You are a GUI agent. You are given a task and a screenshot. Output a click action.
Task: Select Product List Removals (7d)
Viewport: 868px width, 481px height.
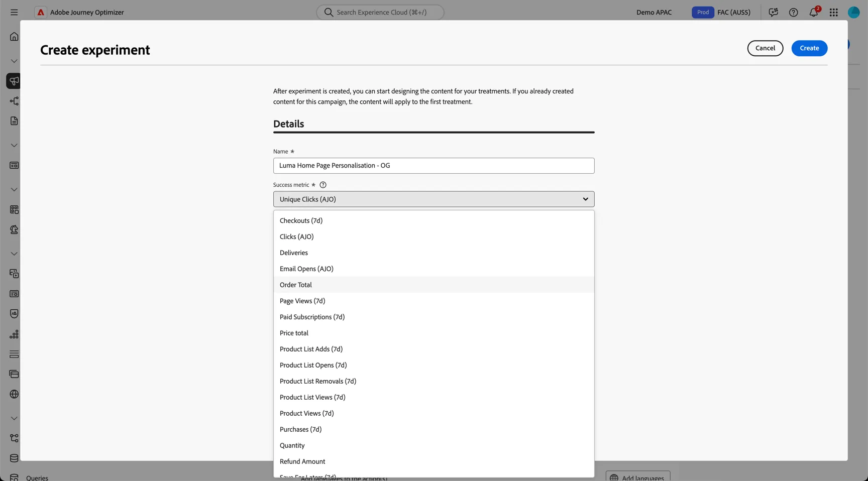point(434,381)
